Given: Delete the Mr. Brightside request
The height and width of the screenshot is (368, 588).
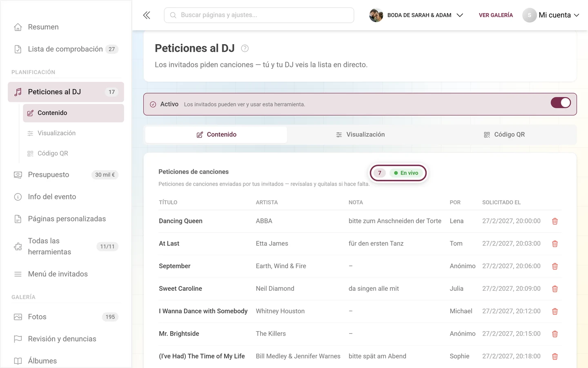Looking at the screenshot, I should click(555, 334).
